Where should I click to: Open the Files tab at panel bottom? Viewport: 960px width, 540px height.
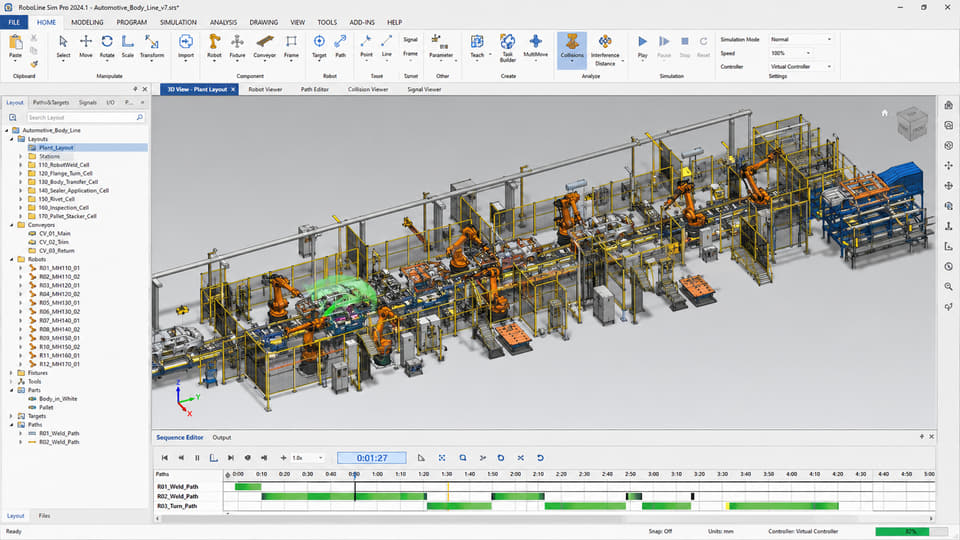44,516
